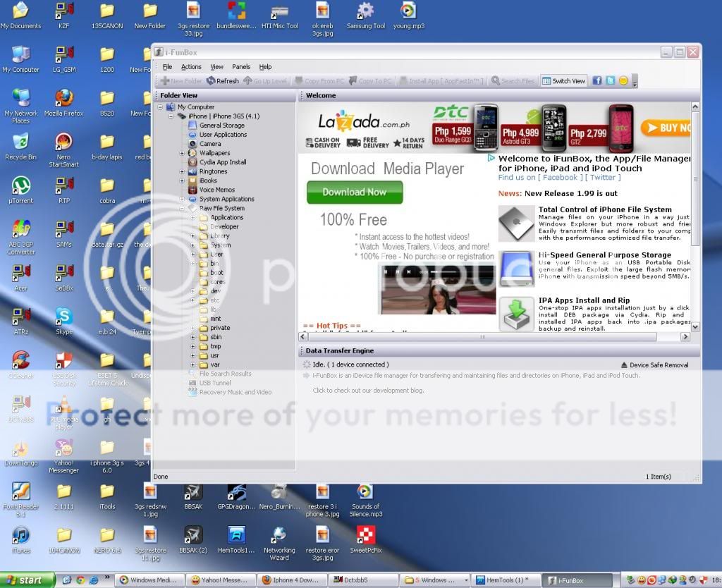This screenshot has width=722, height=588.
Task: Click the BUY NOW banner button
Action: coord(666,128)
